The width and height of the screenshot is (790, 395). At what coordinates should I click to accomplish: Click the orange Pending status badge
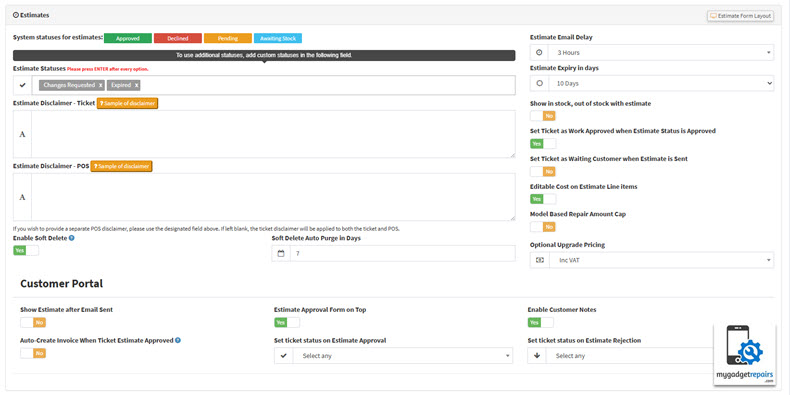click(228, 38)
